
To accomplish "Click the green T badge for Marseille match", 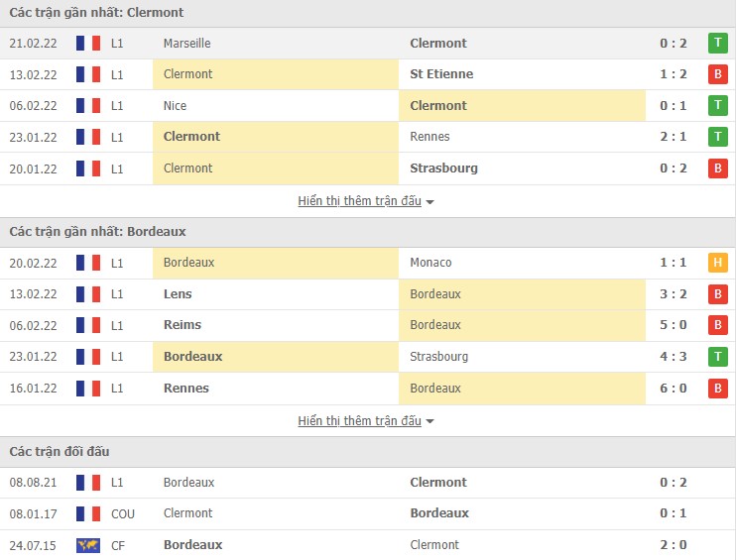I will point(717,43).
